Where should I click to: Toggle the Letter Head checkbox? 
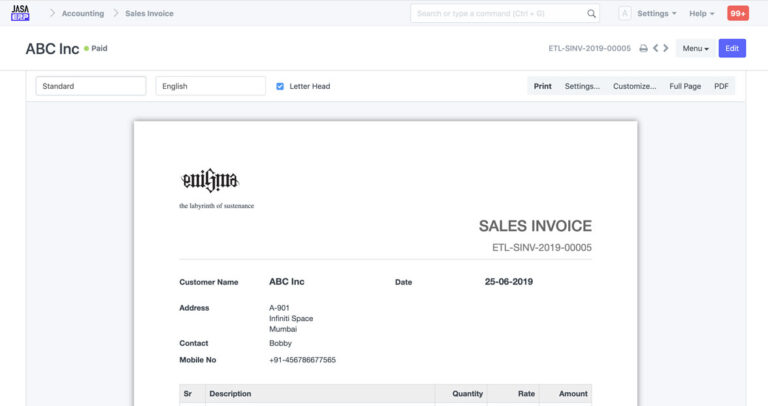click(280, 86)
